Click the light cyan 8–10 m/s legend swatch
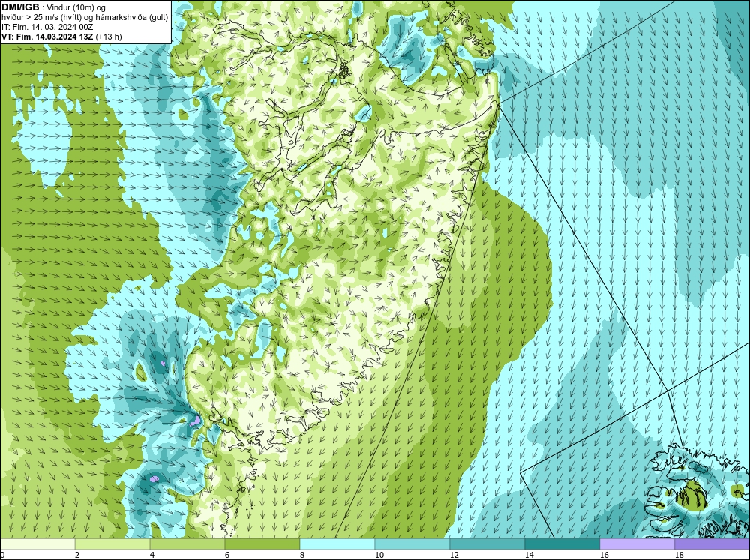Image resolution: width=750 pixels, height=560 pixels. [337, 544]
